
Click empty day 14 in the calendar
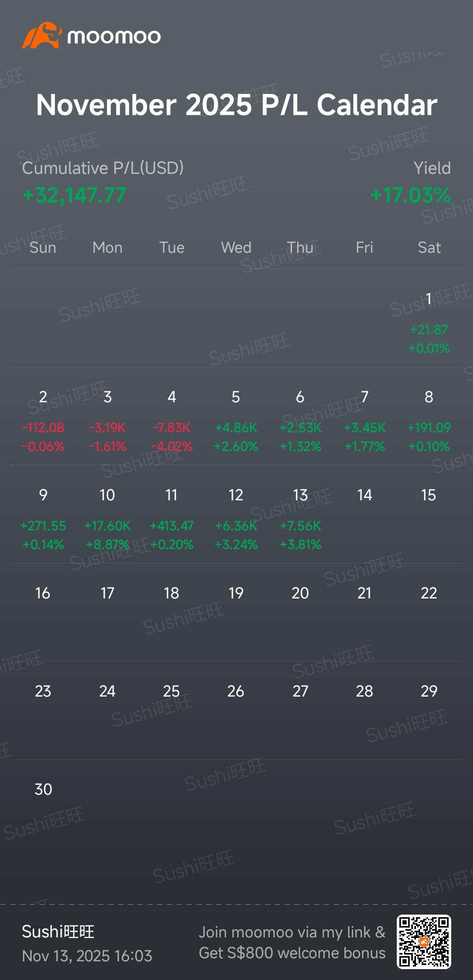coord(365,495)
